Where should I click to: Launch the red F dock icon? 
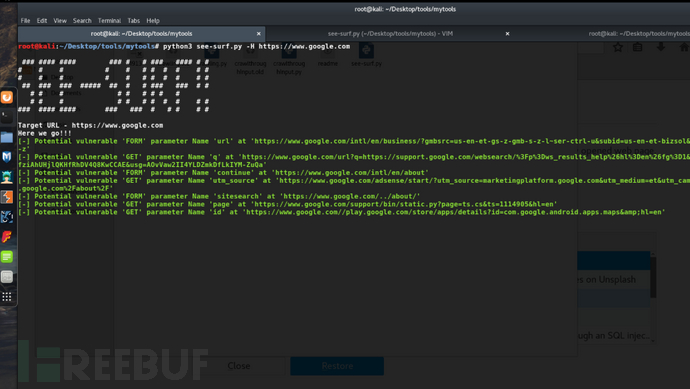pos(7,237)
